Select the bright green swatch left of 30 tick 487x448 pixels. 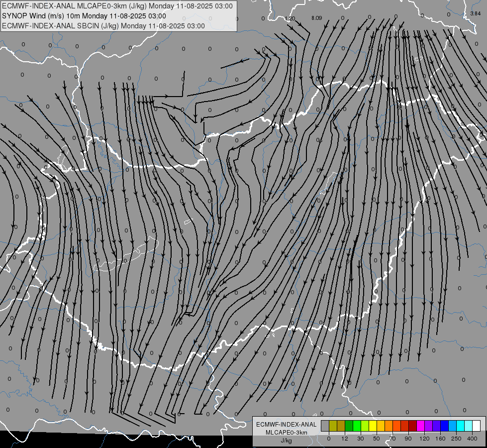357,426
